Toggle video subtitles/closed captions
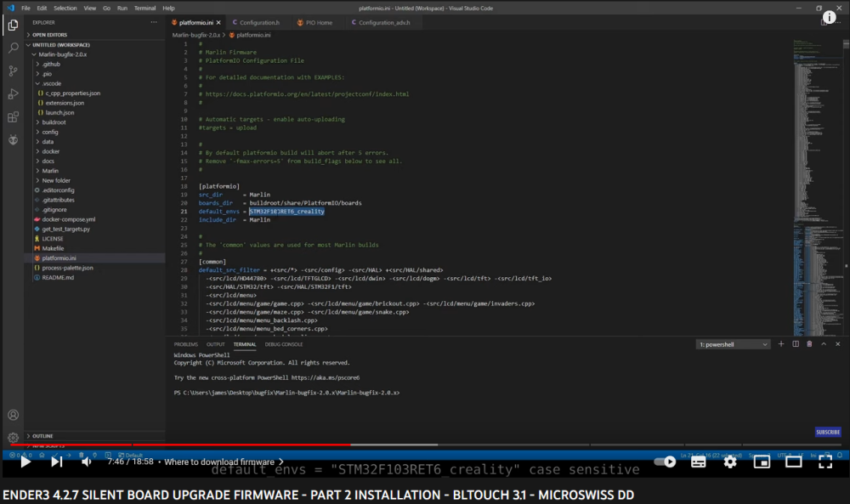850x504 pixels. coord(698,462)
